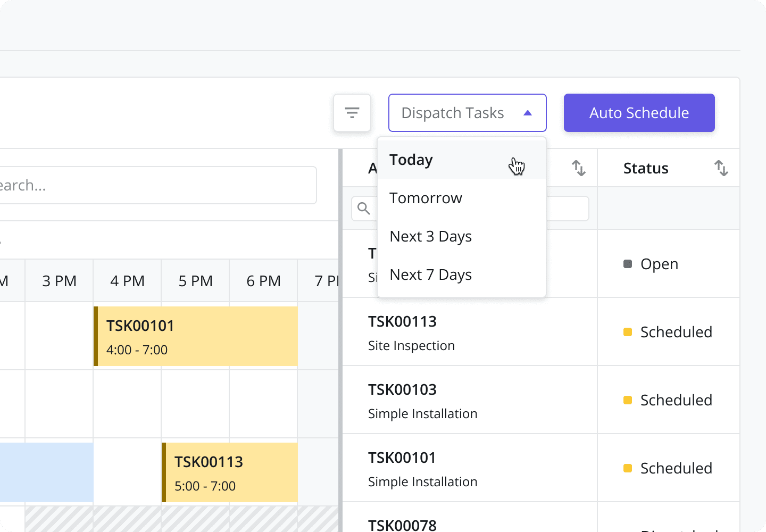The height and width of the screenshot is (532, 766).
Task: Click sort arrows left of Status column
Action: click(x=579, y=168)
